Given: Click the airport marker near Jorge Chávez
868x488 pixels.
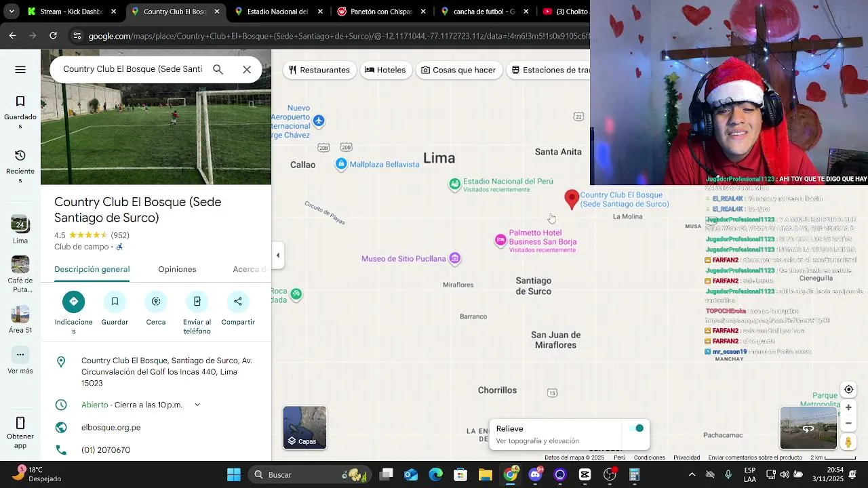Looking at the screenshot, I should 319,121.
